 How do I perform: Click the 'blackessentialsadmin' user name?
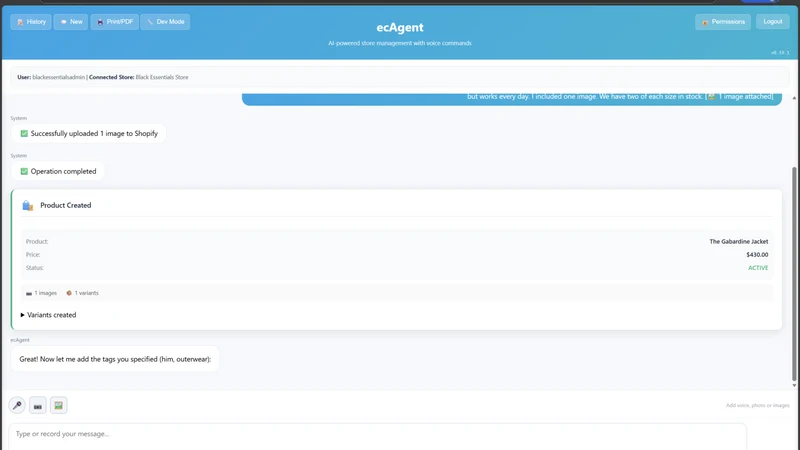pos(59,78)
